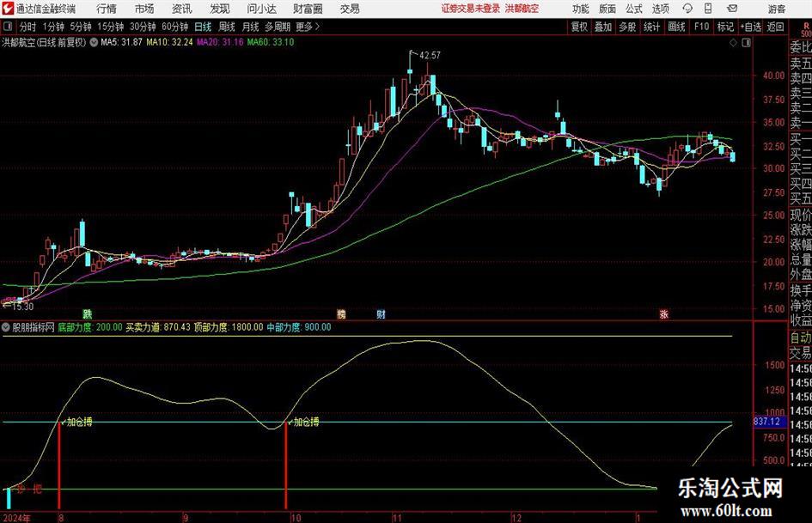The height and width of the screenshot is (523, 812).
Task: Click the 复权 button
Action: (x=579, y=27)
